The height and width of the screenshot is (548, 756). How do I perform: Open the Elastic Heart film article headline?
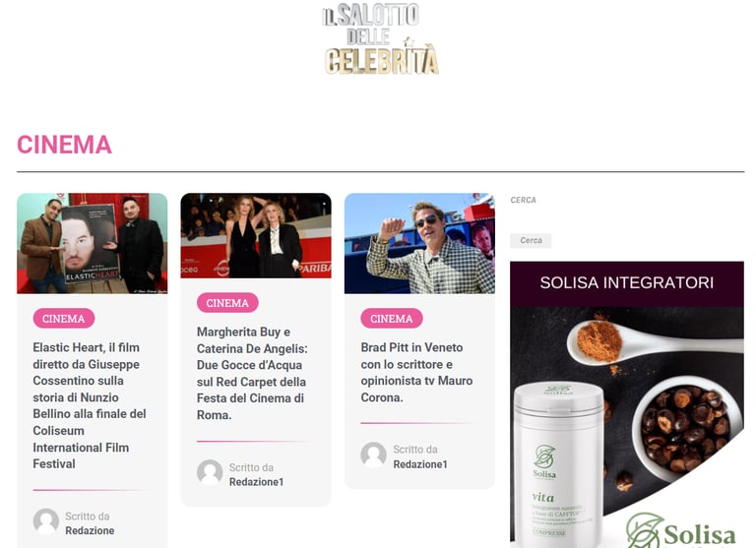tap(90, 405)
